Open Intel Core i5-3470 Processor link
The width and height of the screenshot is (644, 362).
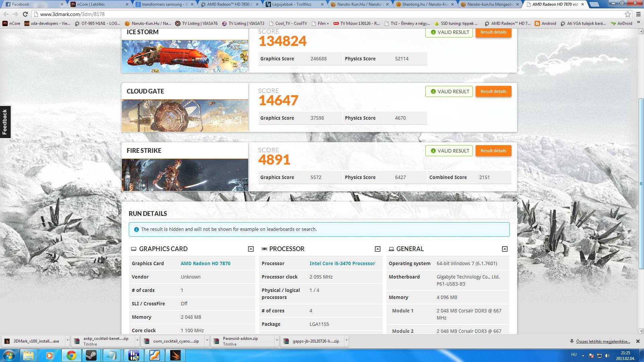point(342,263)
